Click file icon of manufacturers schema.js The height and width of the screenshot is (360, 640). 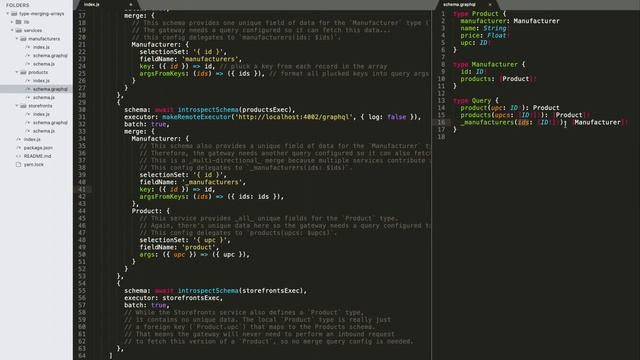click(x=28, y=64)
